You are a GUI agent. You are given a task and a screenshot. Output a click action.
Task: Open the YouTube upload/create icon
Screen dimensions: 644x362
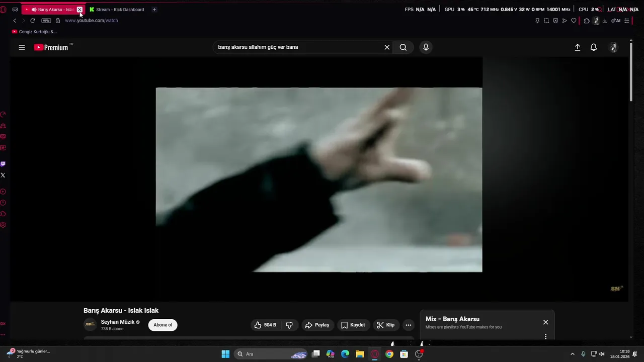(578, 47)
